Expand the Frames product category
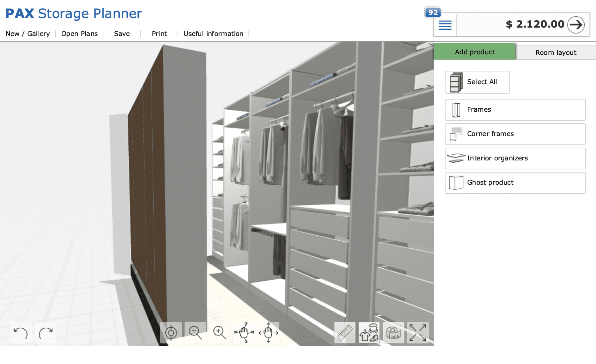596x364 pixels. coord(515,110)
